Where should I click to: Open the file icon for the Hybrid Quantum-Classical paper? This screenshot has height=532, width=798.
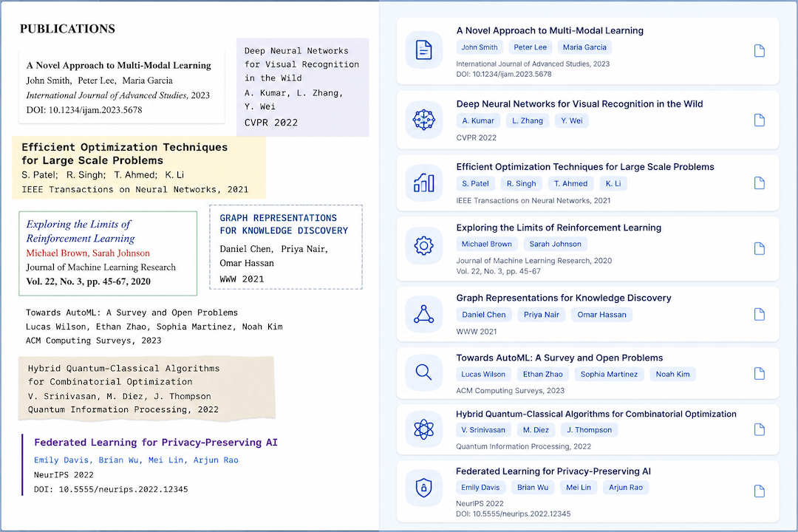click(x=759, y=430)
